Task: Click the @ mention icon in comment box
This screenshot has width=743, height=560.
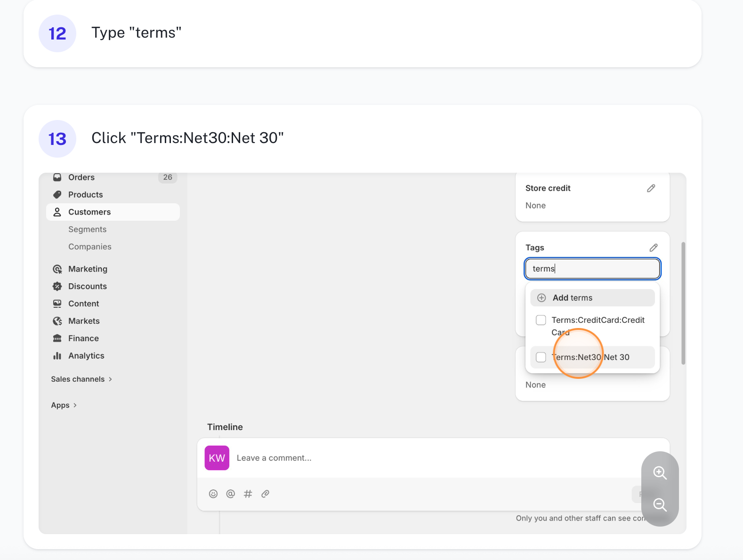Action: [x=231, y=494]
